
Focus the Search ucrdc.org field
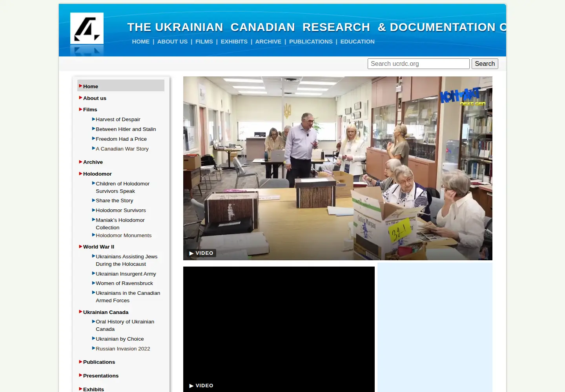tap(419, 64)
